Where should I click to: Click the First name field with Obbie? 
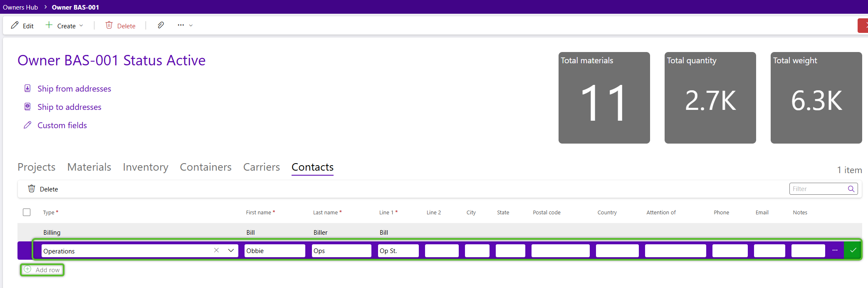275,251
